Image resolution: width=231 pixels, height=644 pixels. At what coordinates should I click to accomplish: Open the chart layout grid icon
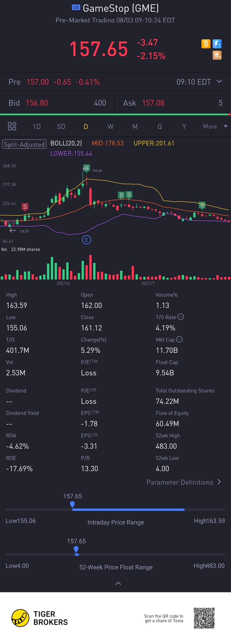pos(12,126)
